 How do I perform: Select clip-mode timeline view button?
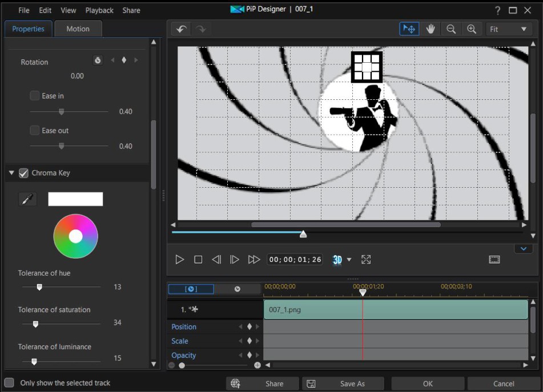pyautogui.click(x=191, y=289)
